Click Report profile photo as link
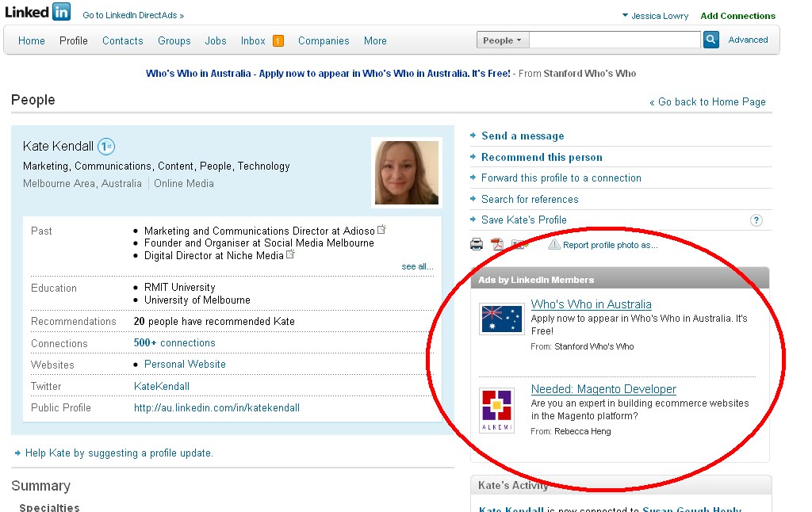This screenshot has width=812, height=512. tap(610, 245)
